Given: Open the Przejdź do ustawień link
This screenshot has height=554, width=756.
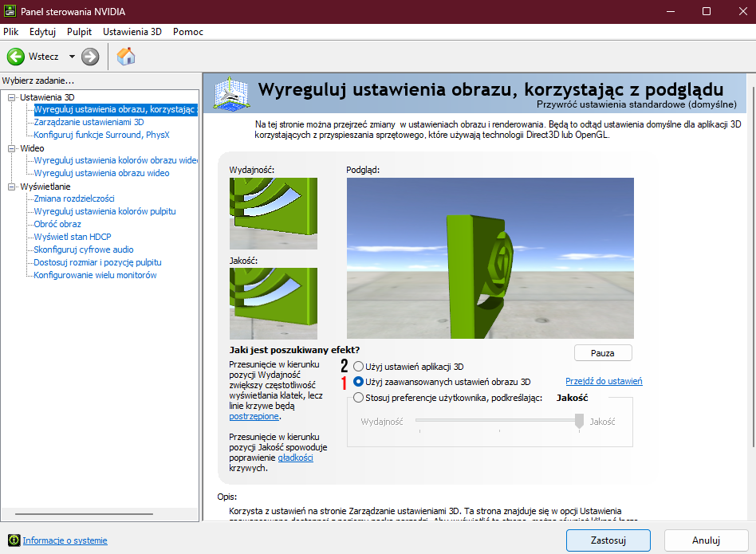Looking at the screenshot, I should tap(604, 381).
